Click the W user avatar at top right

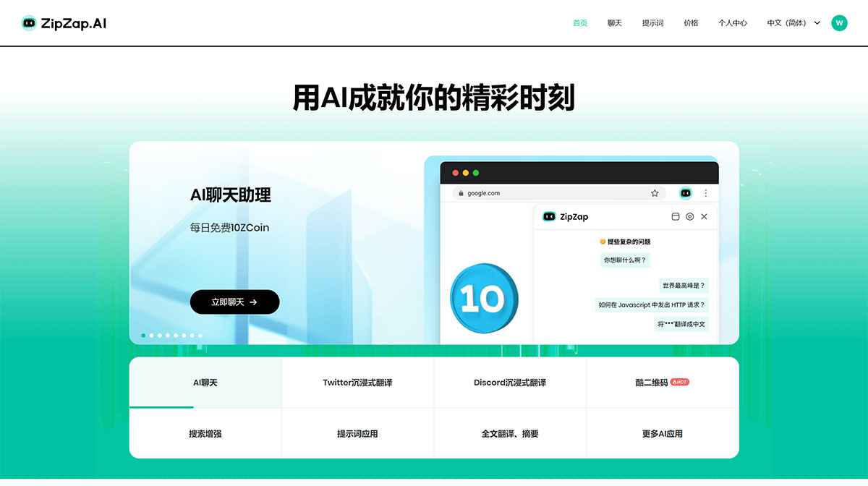coord(839,22)
